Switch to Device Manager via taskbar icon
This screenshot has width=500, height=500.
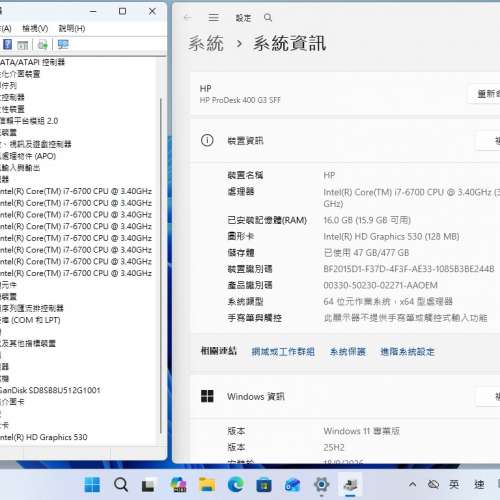coord(350,485)
